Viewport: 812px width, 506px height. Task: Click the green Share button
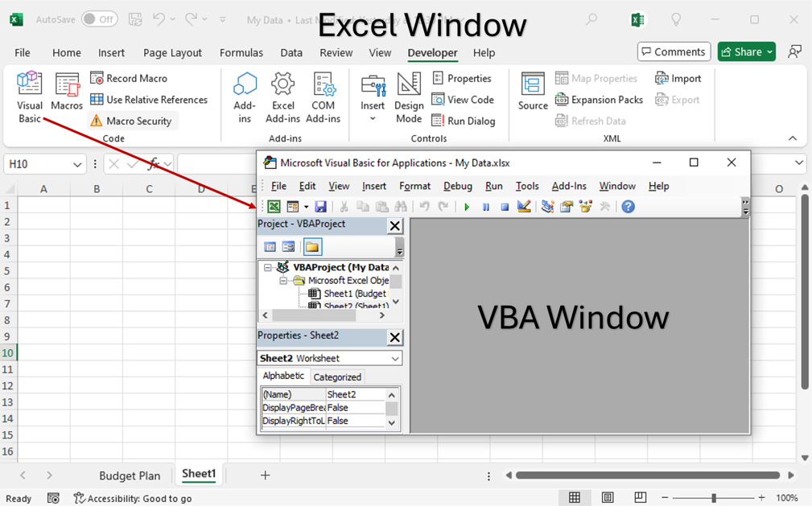click(x=746, y=51)
